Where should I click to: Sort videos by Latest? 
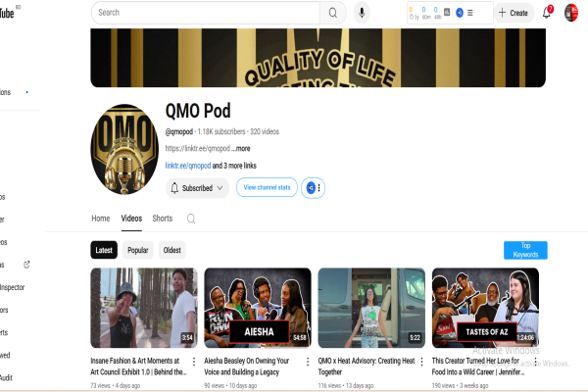pyautogui.click(x=104, y=250)
